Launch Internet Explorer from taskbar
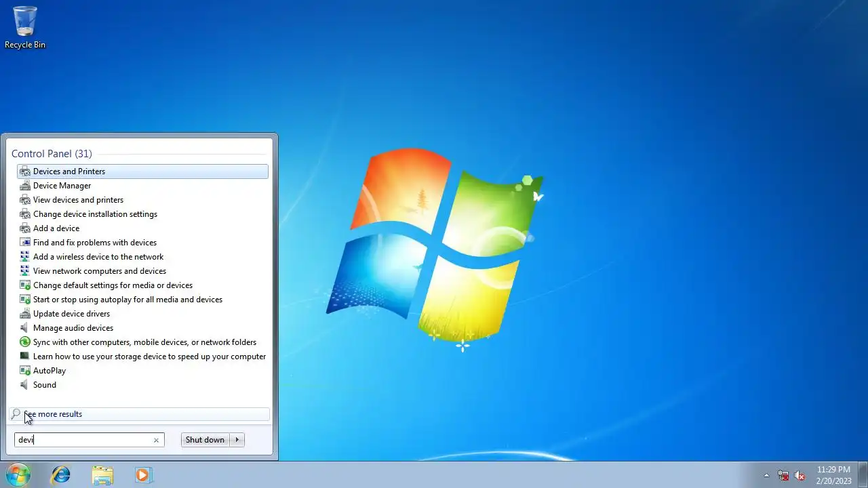 tap(61, 475)
